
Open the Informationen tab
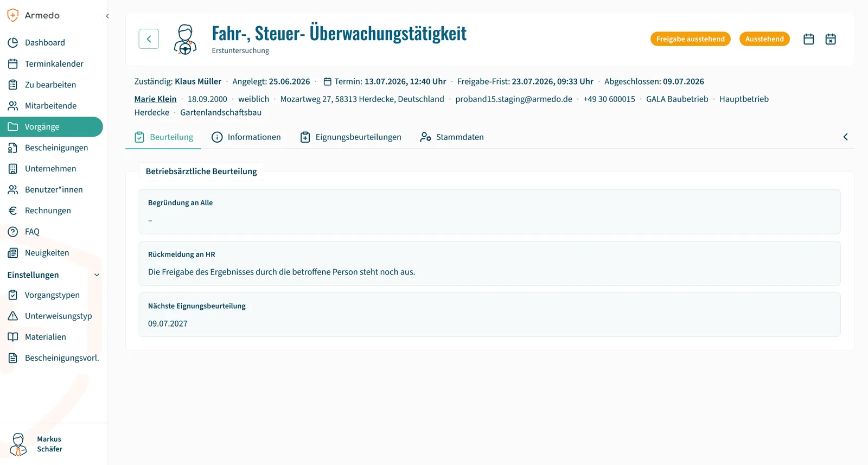tap(246, 137)
